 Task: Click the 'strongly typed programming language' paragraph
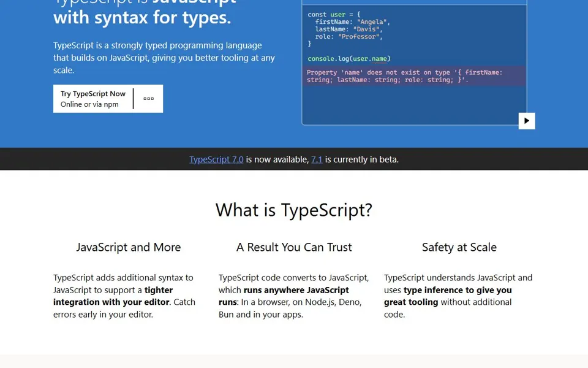coord(164,58)
